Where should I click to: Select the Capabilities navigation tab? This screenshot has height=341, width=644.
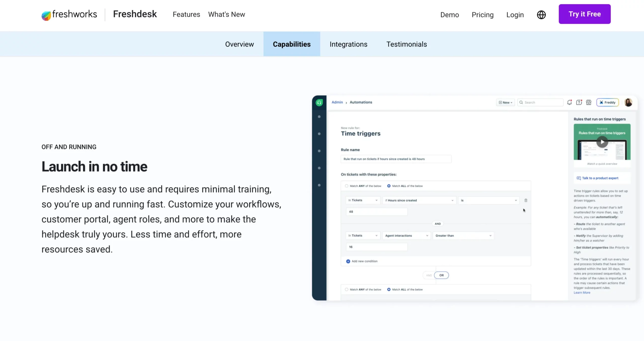point(292,44)
